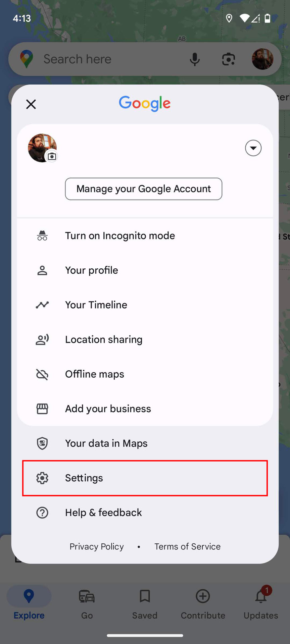This screenshot has height=644, width=290.
Task: Tap the Your data in Maps shield icon
Action: [42, 443]
